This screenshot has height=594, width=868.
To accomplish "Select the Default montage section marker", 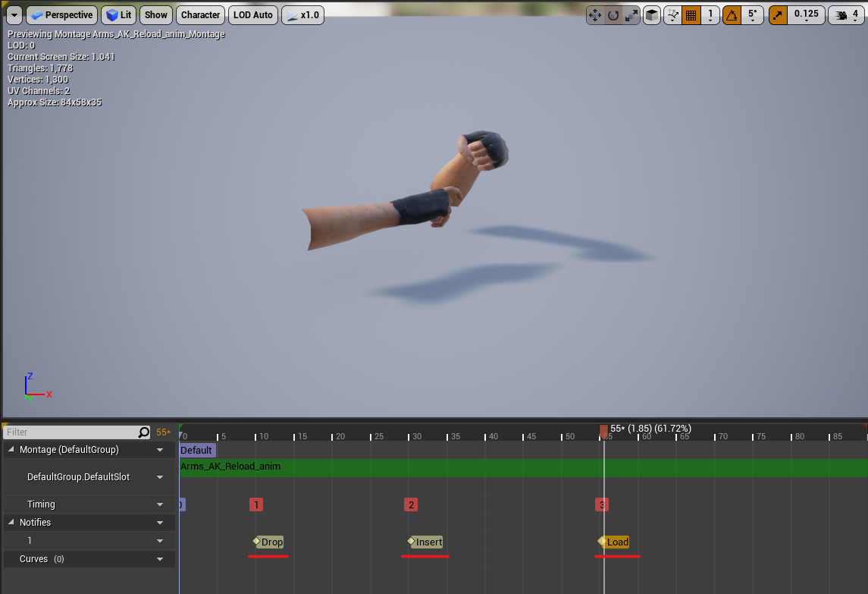I will pos(197,450).
